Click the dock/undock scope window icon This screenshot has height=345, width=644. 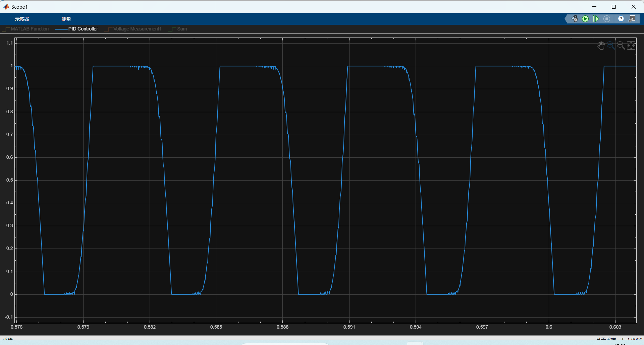[632, 19]
